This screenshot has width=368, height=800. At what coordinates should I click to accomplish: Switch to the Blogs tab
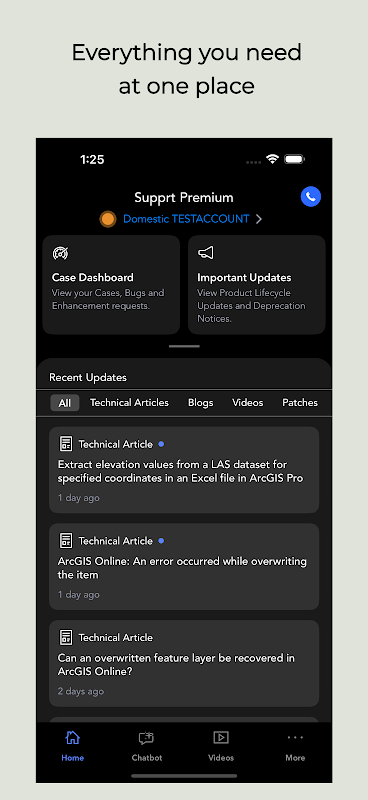[x=201, y=403]
